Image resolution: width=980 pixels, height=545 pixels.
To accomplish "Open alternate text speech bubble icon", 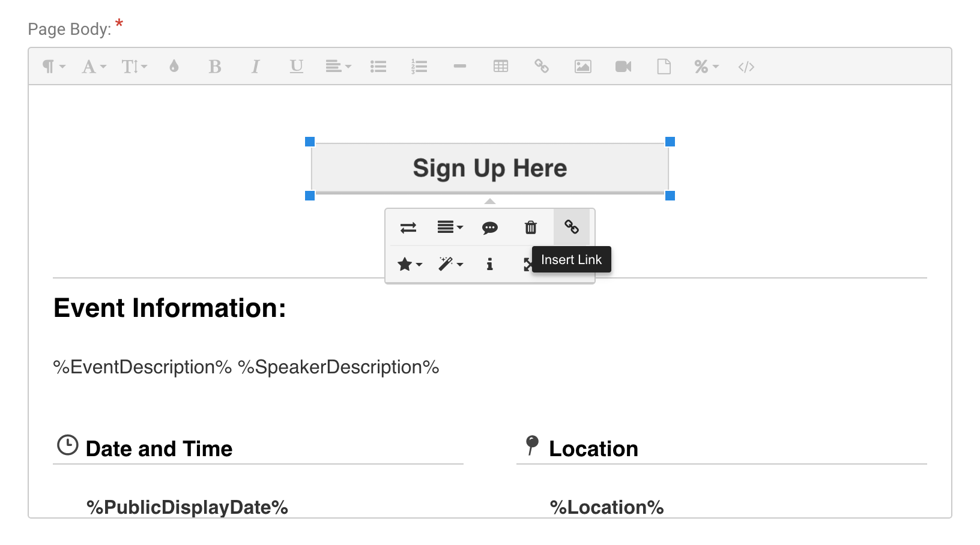I will coord(489,227).
